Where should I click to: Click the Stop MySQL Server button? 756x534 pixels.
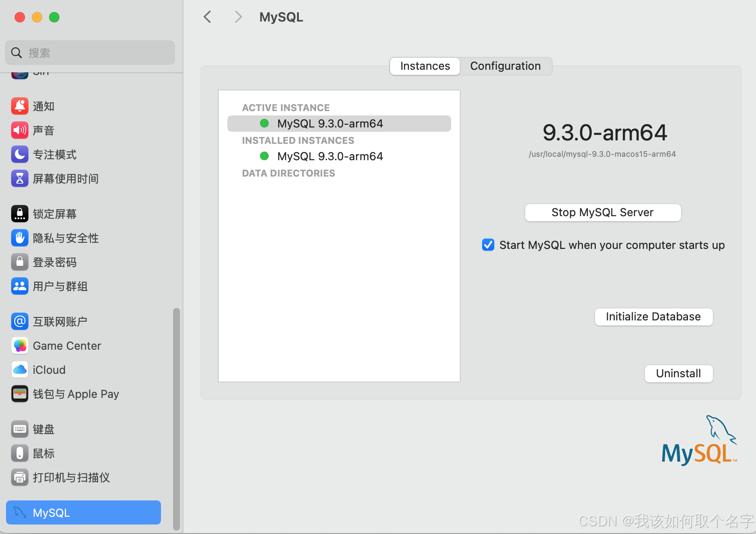click(603, 212)
